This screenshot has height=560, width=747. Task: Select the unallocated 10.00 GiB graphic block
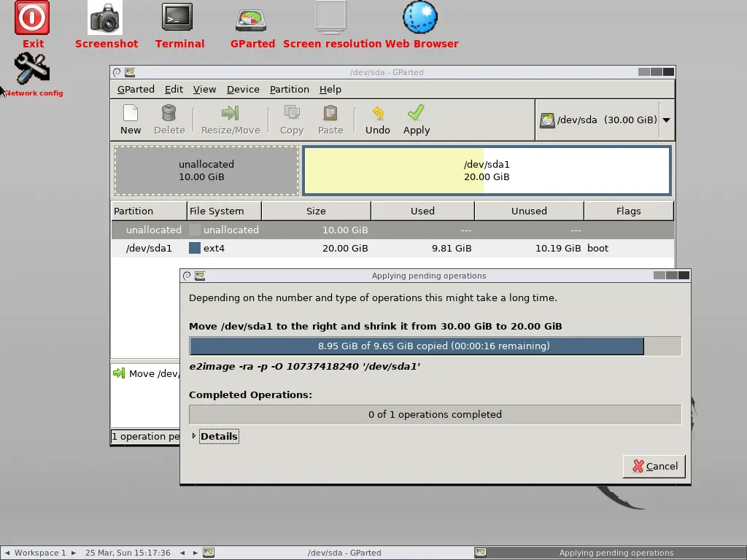206,171
